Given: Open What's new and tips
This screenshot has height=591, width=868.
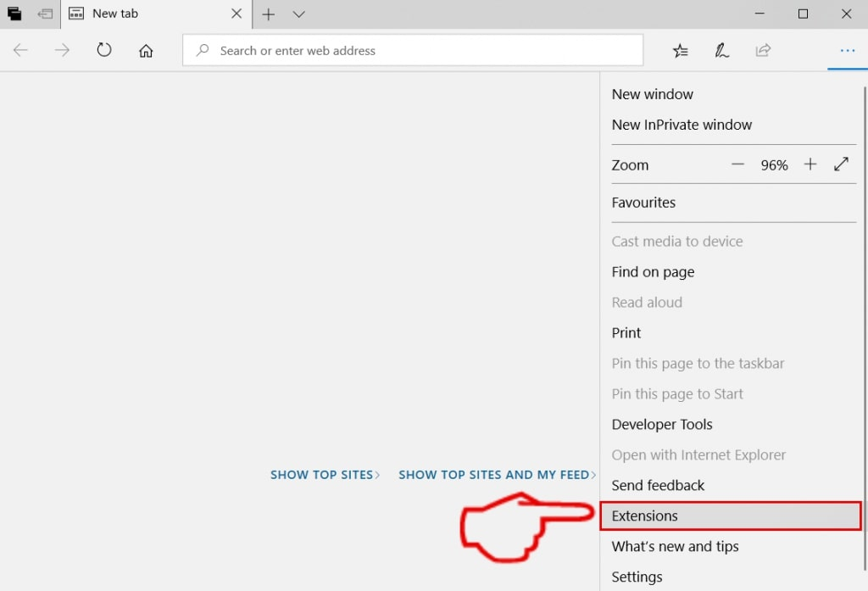Looking at the screenshot, I should click(x=733, y=547).
